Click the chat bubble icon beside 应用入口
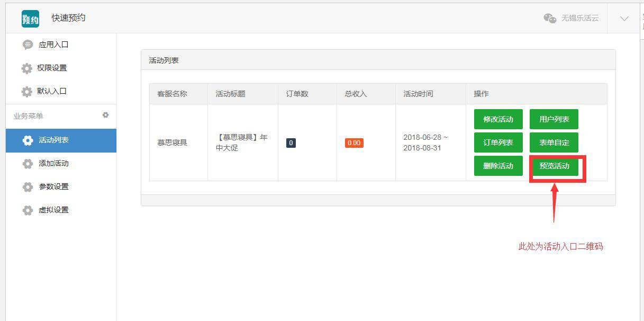Screen dimensions: 644x321 point(28,44)
